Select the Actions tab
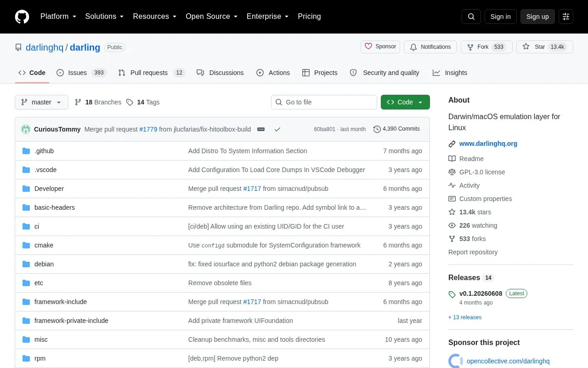This screenshot has height=368, width=588. click(x=273, y=73)
